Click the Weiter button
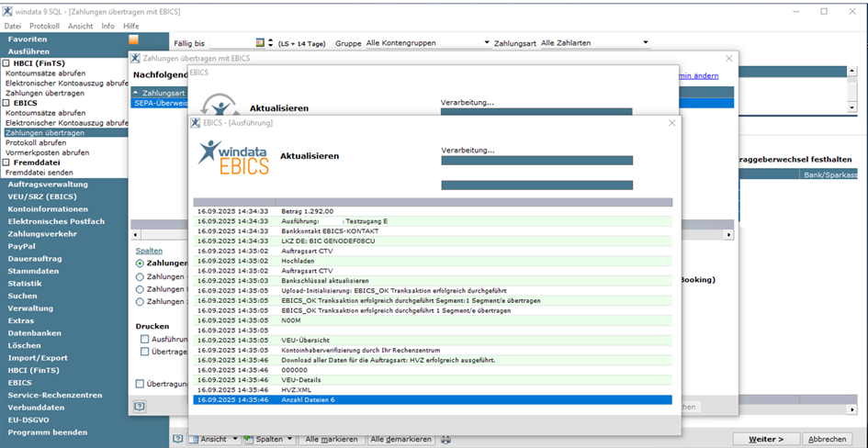 coord(765,439)
